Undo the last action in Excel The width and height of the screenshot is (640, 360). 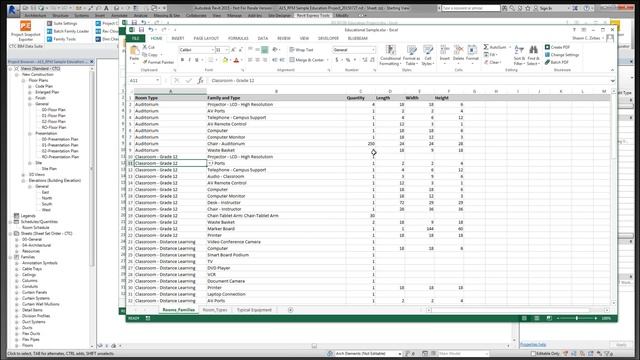click(151, 30)
